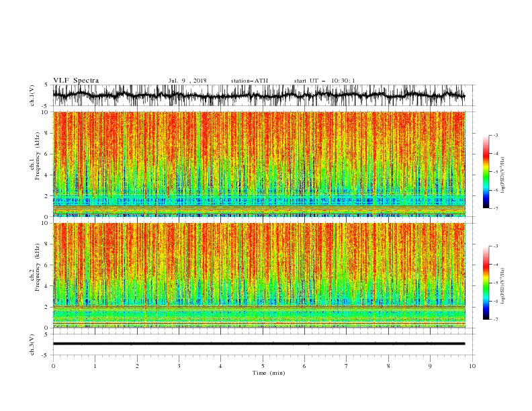Click the ch.2 spectrogram plot area
The height and width of the screenshot is (411, 532).
pos(259,275)
